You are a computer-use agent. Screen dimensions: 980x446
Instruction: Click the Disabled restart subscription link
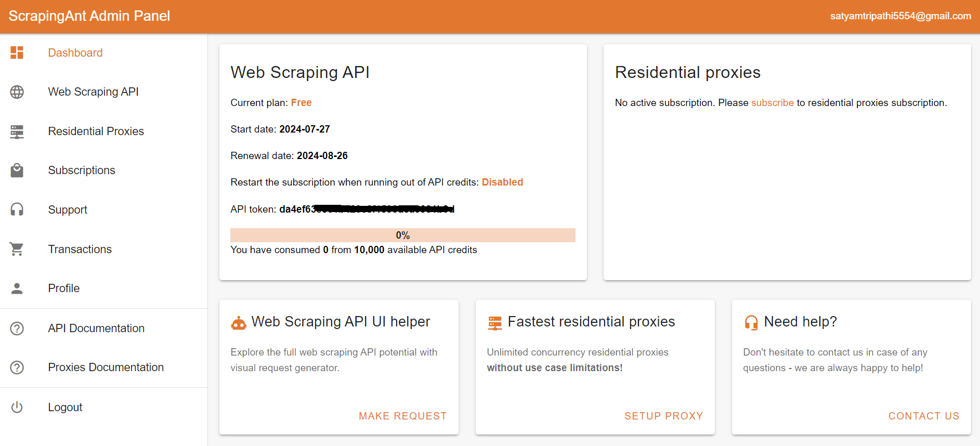tap(502, 182)
